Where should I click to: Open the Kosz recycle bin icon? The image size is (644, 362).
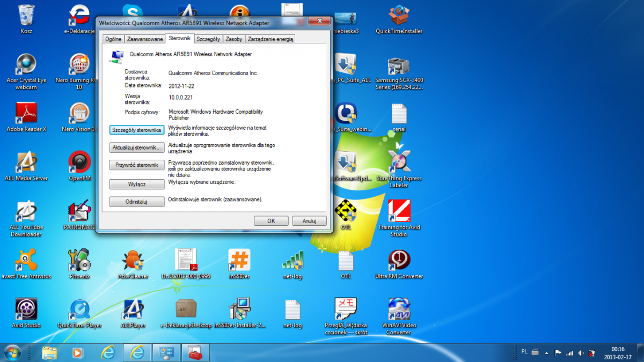tap(26, 19)
